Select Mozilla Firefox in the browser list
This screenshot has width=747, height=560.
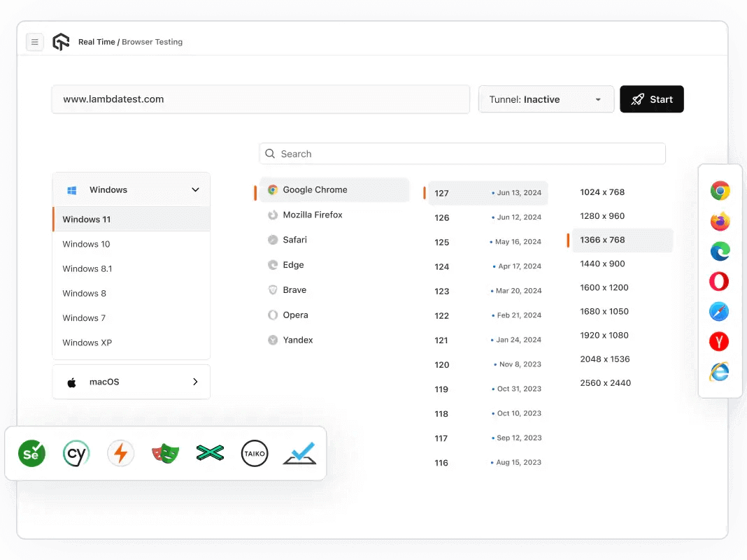313,215
